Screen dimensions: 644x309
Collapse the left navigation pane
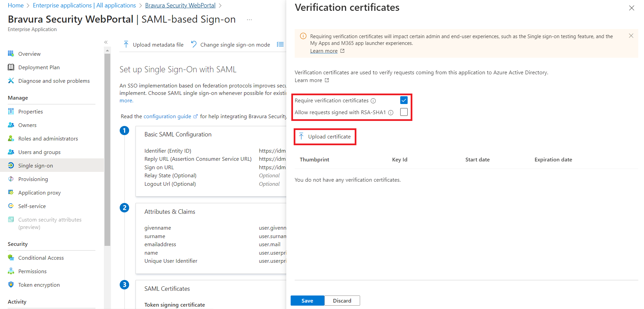click(x=106, y=42)
